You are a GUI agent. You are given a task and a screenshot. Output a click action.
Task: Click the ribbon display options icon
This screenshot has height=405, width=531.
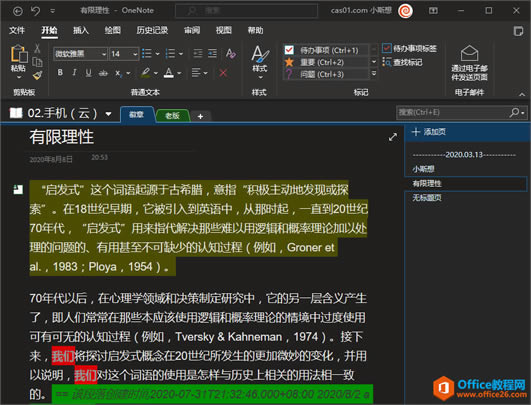coord(433,11)
